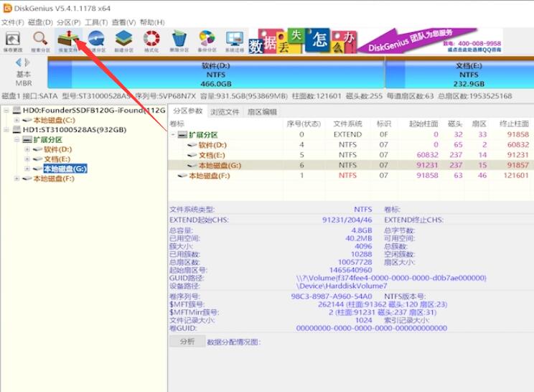Screen dimensions: 534x392
Task: Expand 本地磁盘(C:) node in tree
Action: [x=17, y=120]
